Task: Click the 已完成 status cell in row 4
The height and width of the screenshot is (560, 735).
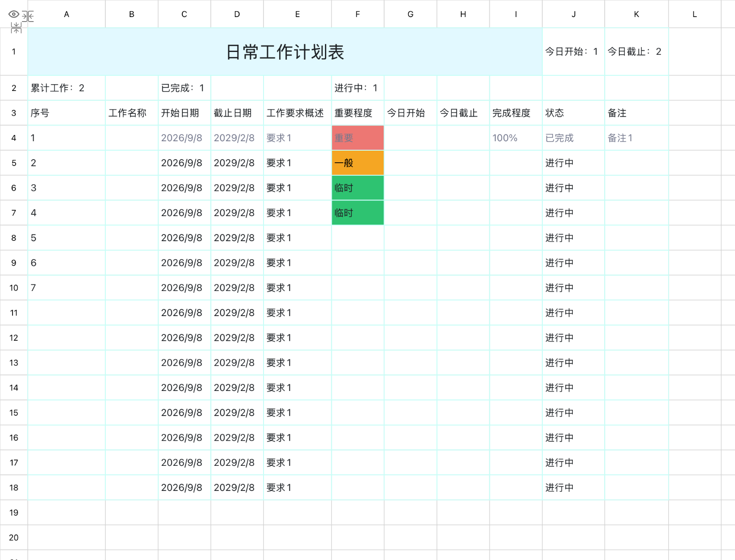Action: point(573,138)
